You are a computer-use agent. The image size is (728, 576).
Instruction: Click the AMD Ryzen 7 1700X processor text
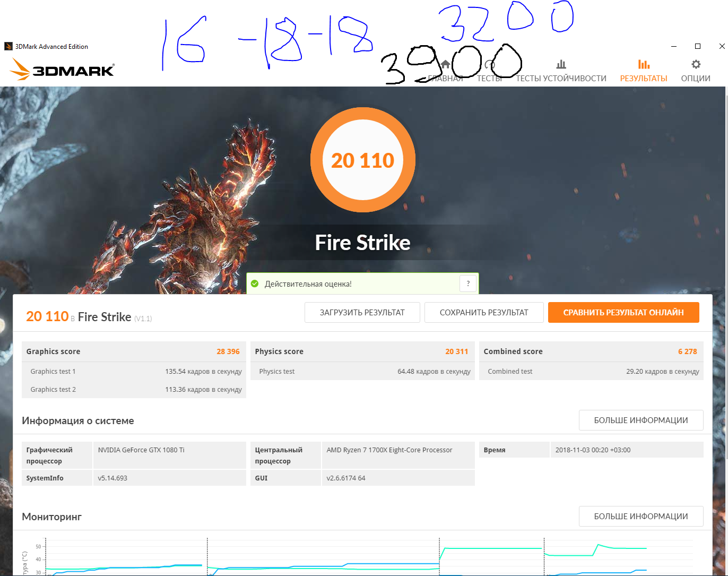[389, 450]
